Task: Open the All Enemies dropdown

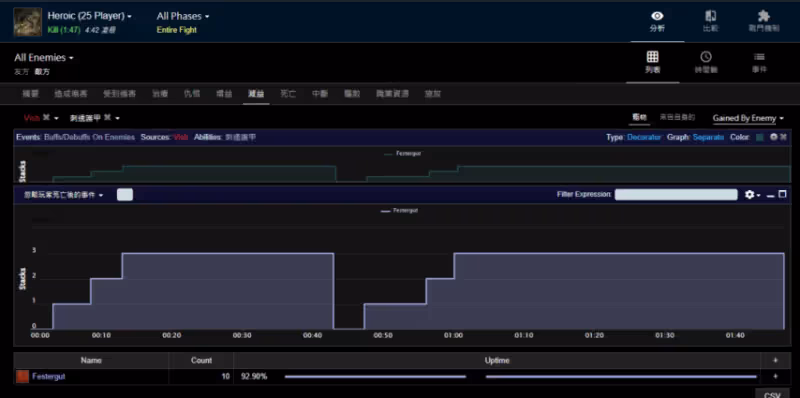Action: [x=44, y=58]
